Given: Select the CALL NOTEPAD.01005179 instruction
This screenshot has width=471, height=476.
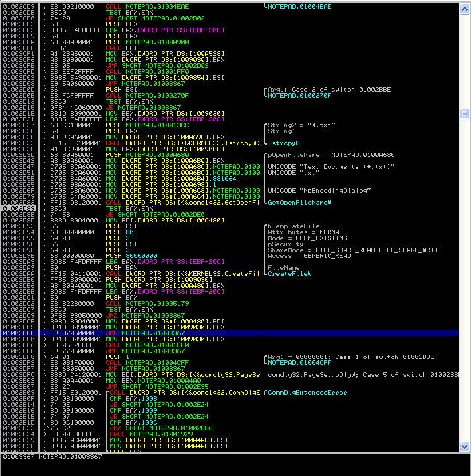Looking at the screenshot, I should tap(147, 303).
